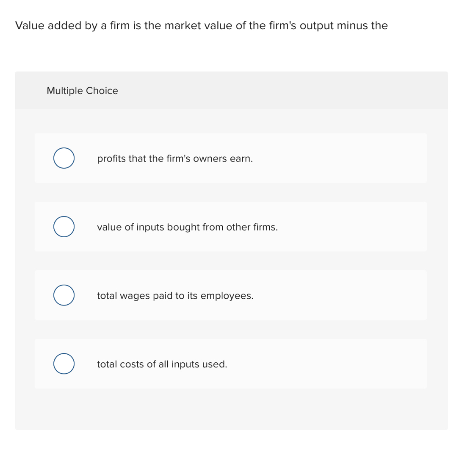Image resolution: width=476 pixels, height=450 pixels.
Task: Click empty panel area below the last answer option
Action: (x=231, y=409)
